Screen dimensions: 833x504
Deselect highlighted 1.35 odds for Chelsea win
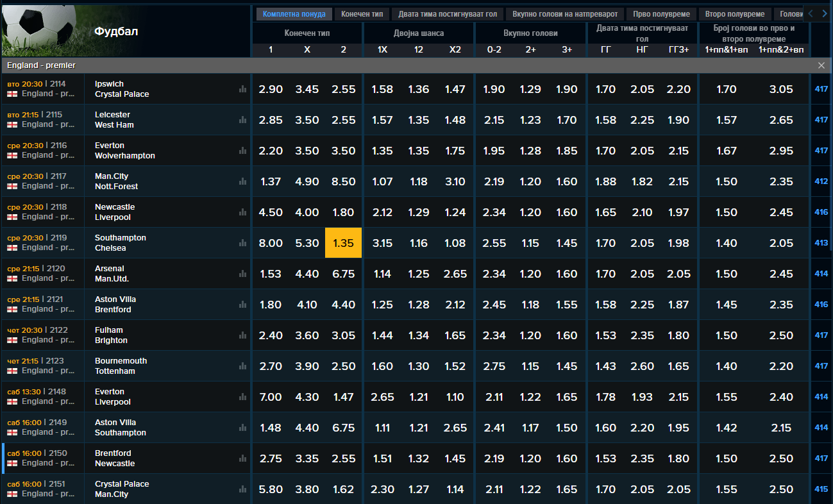click(x=344, y=243)
